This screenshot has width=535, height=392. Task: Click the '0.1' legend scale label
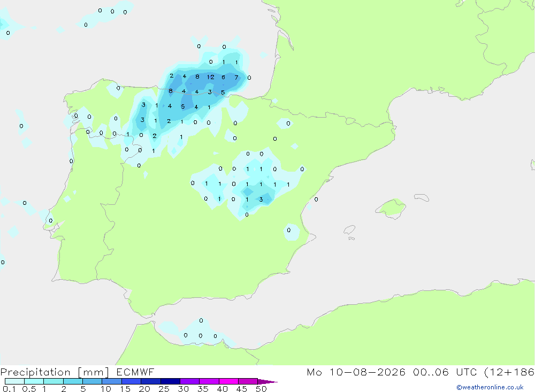coord(9,389)
